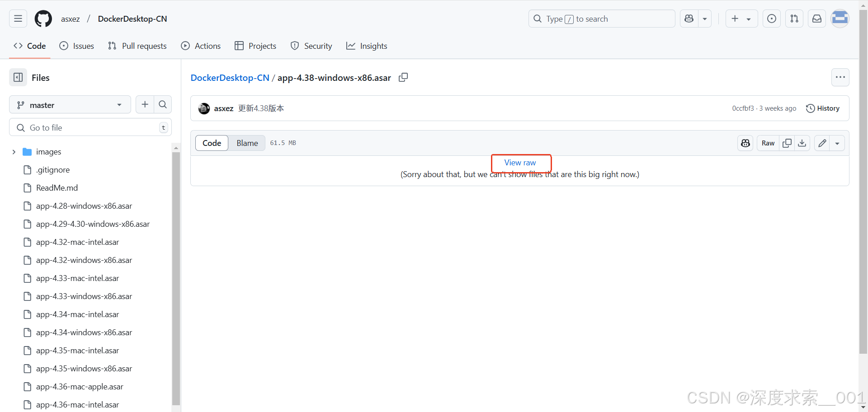Expand the images folder chevron
Screen dimensions: 868x412
pos(14,152)
